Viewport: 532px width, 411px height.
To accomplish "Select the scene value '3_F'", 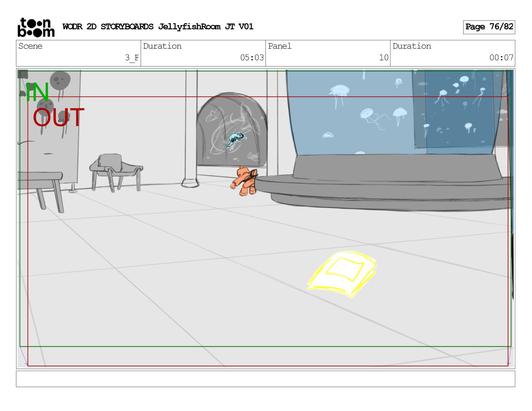I will [132, 58].
